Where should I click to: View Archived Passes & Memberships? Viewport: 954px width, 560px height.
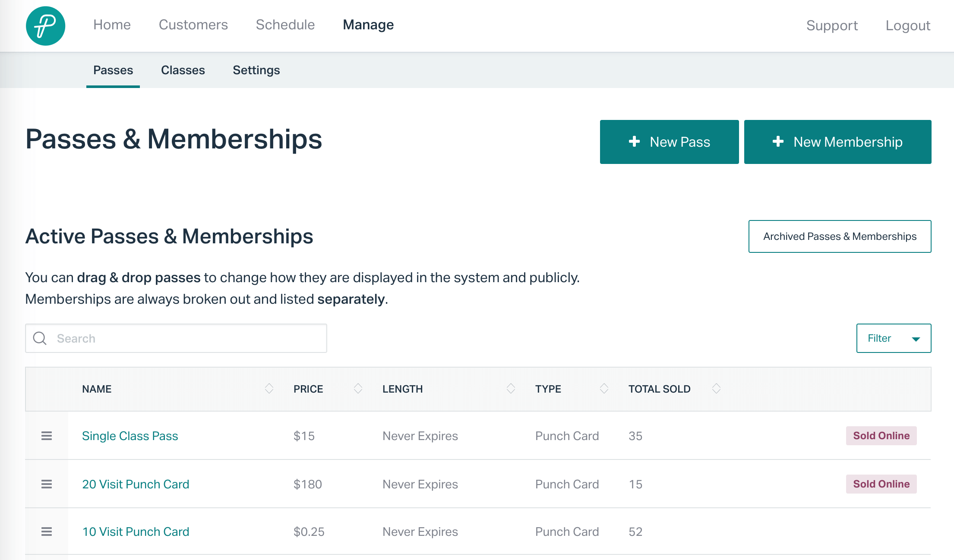[840, 236]
